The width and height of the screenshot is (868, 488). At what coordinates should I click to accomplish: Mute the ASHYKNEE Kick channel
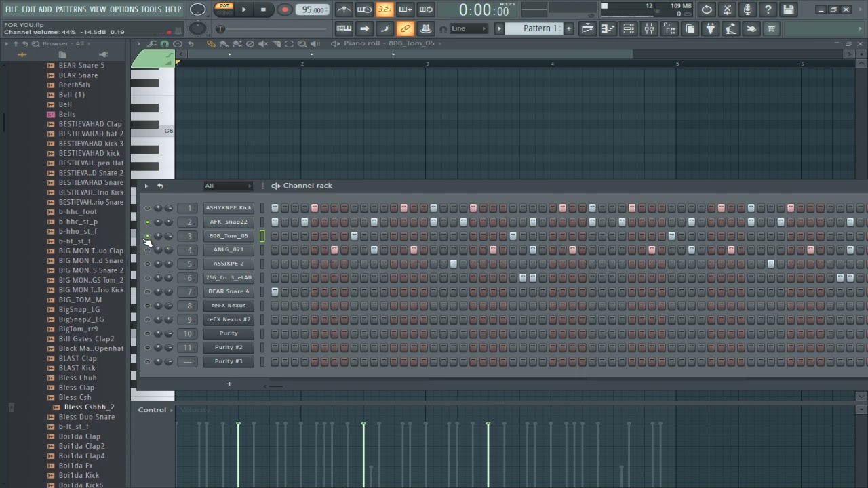[x=147, y=208]
